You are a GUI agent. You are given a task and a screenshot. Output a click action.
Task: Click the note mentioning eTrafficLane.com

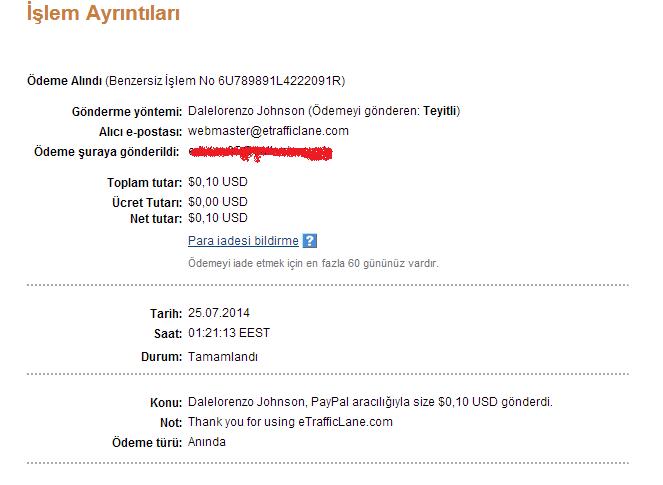point(290,422)
